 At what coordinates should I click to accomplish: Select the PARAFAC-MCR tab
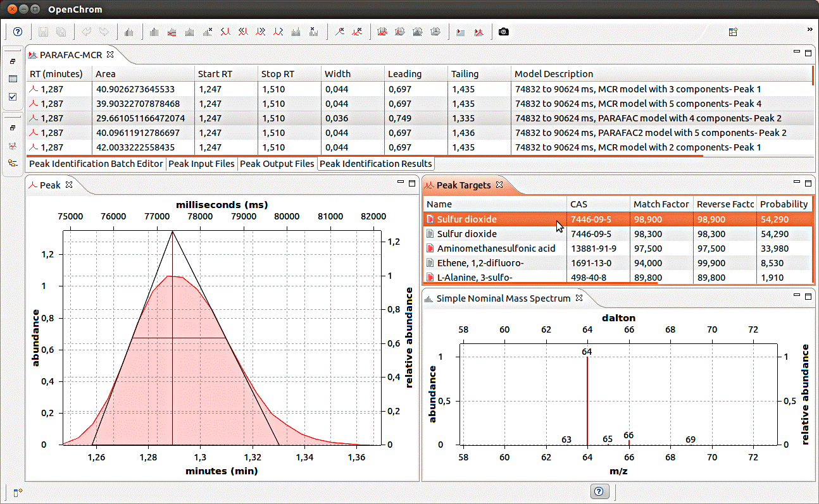tap(70, 54)
